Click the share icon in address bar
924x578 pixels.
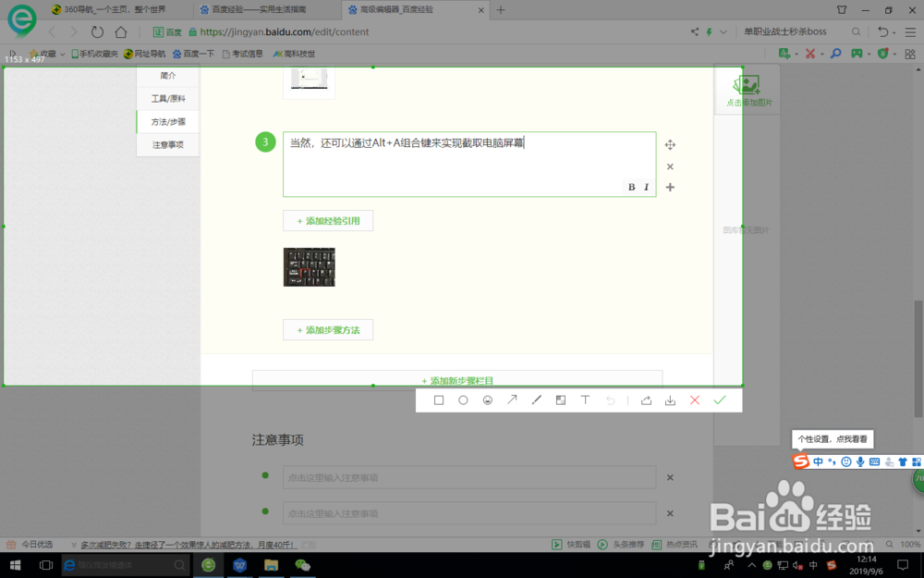695,31
